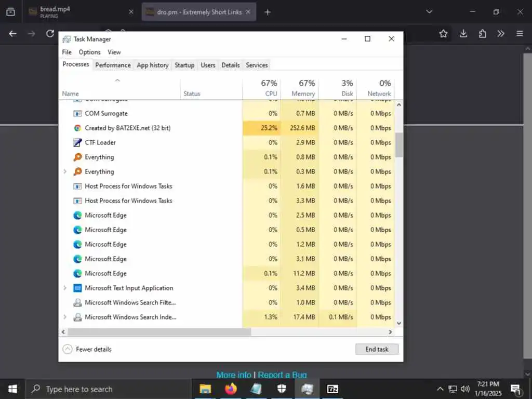Image resolution: width=532 pixels, height=399 pixels.
Task: Click the Microsoft Text Input Application icon
Action: tap(77, 288)
